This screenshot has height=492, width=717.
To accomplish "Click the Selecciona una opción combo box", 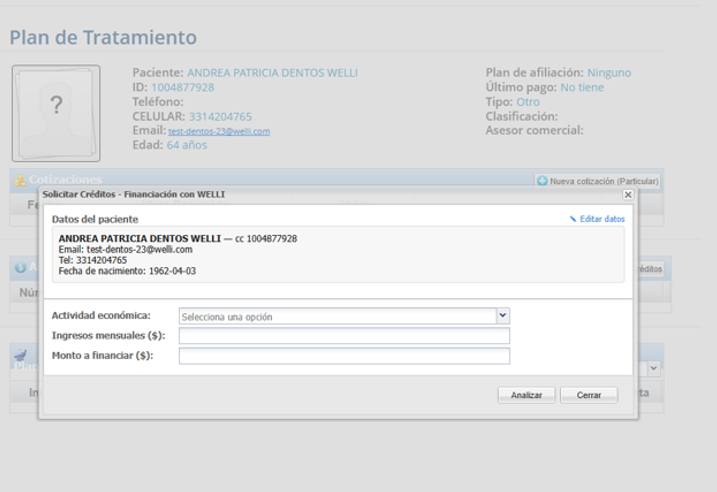I will point(344,316).
